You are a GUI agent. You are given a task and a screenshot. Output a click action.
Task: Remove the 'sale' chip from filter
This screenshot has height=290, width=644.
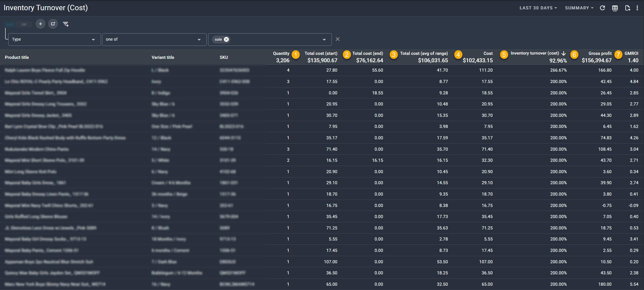226,40
